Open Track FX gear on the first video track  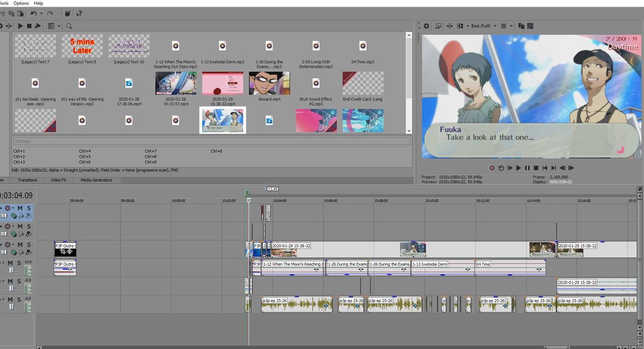point(8,208)
